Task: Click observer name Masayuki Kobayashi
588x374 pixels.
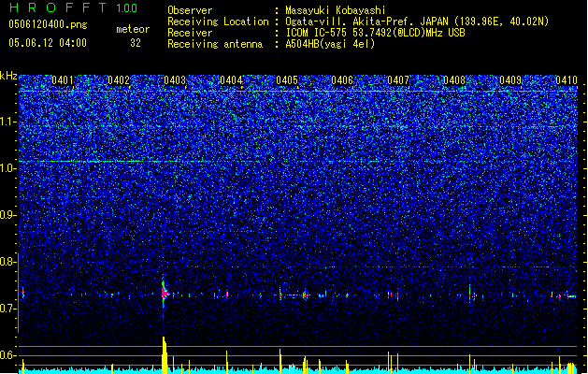Action: coord(336,10)
